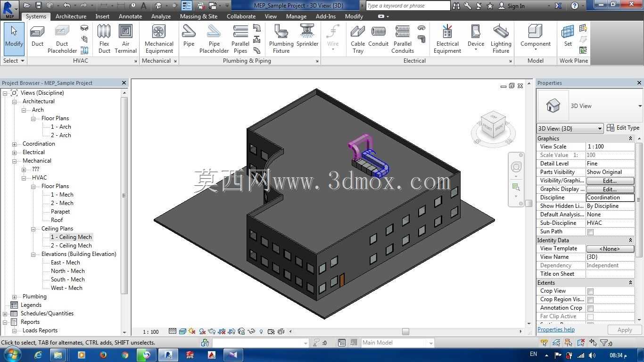The width and height of the screenshot is (644, 362).
Task: Choose the Mechanical Equipment tool
Action: tap(159, 39)
